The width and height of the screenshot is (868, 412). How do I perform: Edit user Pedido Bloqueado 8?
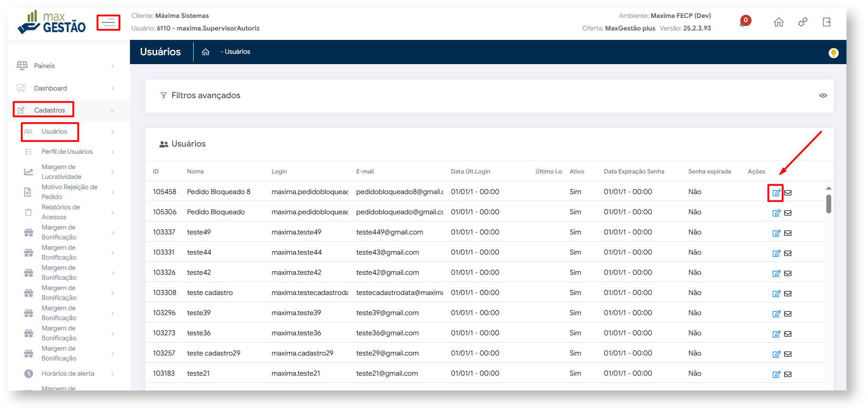click(776, 193)
